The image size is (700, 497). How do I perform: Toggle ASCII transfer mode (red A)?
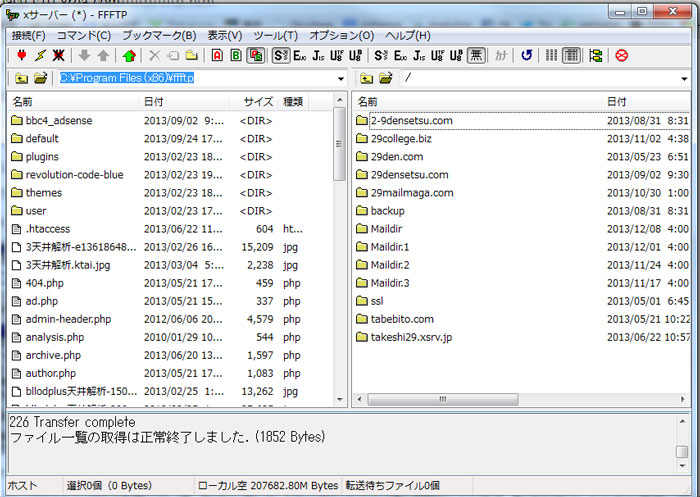point(217,56)
